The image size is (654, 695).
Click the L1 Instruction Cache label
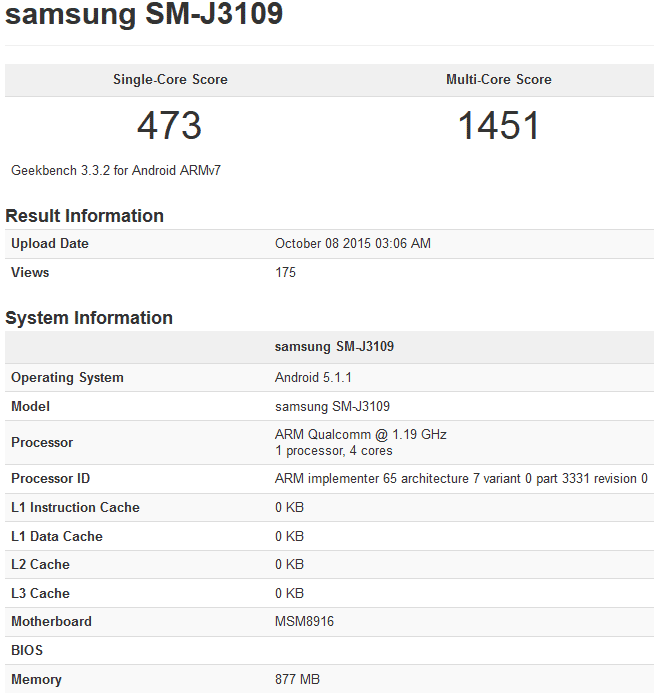75,508
